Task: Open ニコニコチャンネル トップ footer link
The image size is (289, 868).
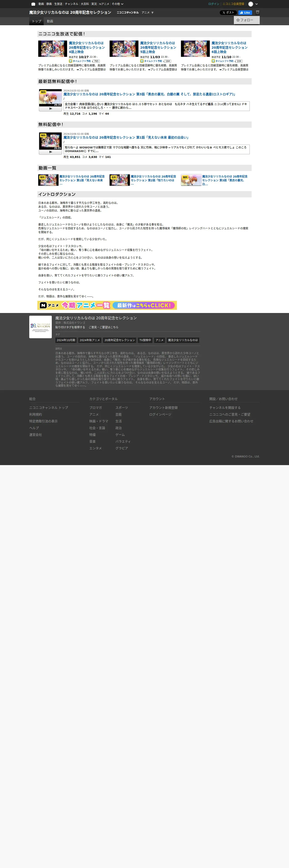Action: (48, 408)
